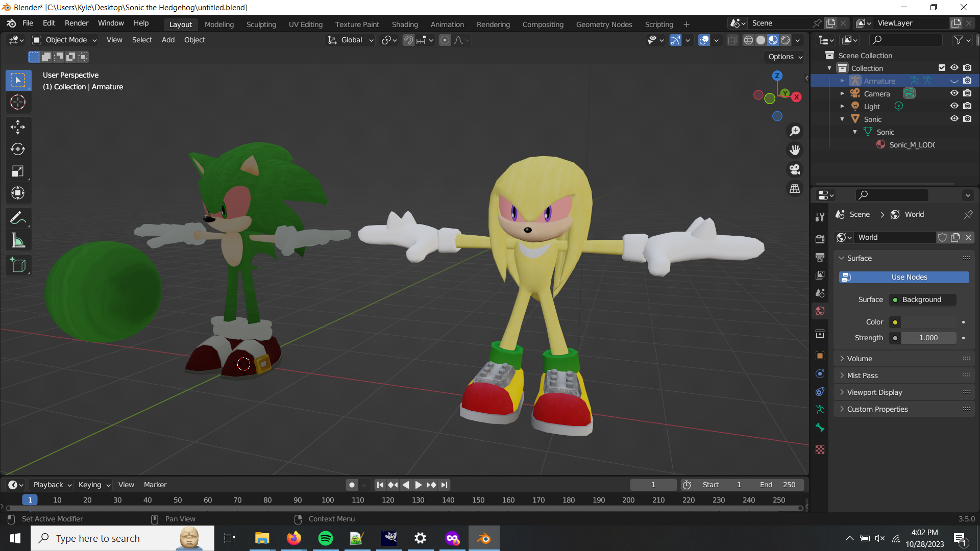Toggle snapping magnet icon

pyautogui.click(x=408, y=40)
